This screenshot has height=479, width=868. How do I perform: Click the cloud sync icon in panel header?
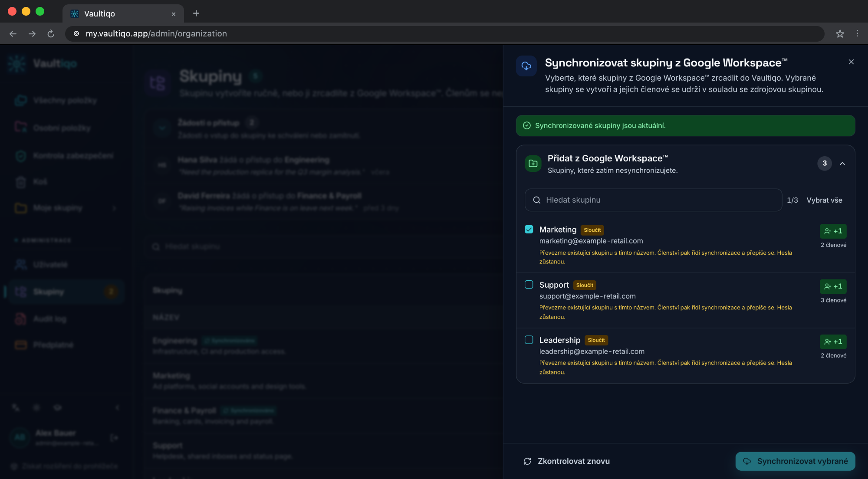(526, 66)
